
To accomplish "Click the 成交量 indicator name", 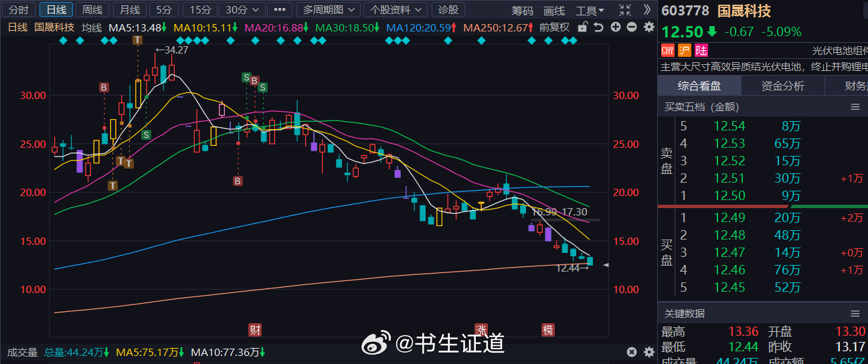I will [x=21, y=352].
